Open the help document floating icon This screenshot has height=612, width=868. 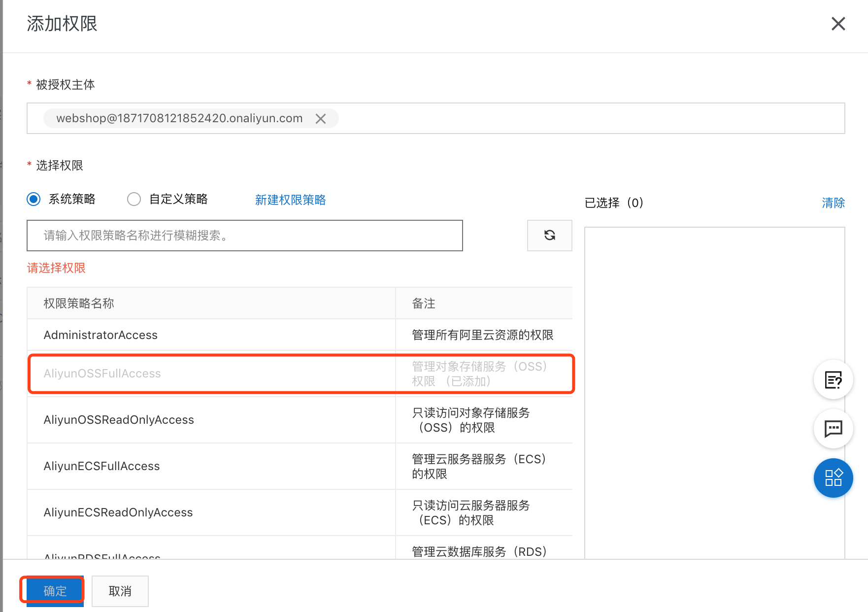point(833,380)
